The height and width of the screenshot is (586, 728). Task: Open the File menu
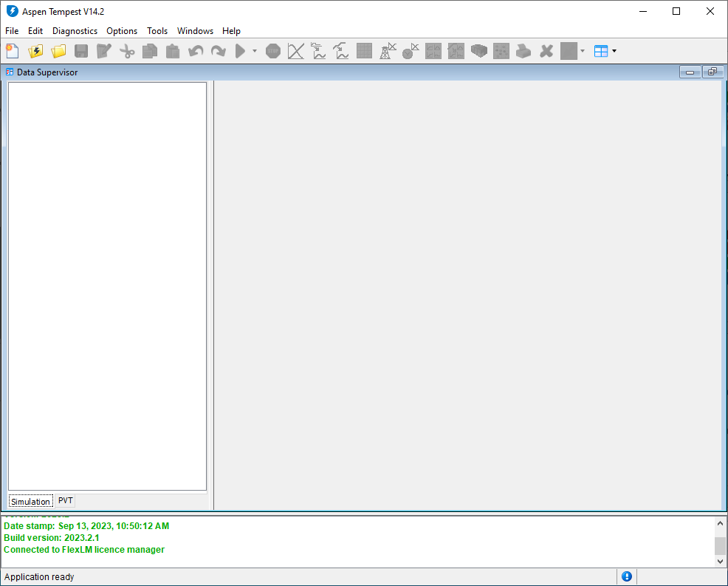[12, 31]
